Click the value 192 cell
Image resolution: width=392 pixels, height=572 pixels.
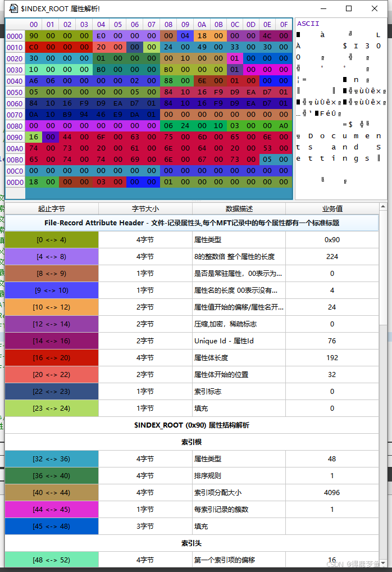332,357
